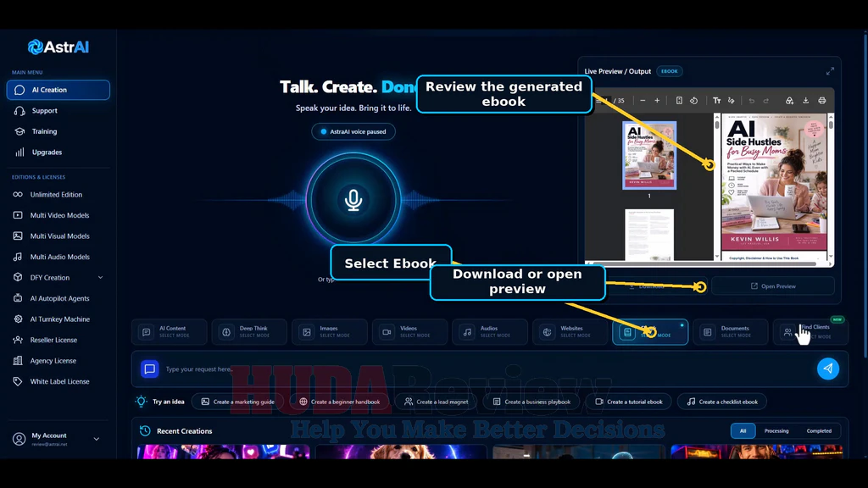Image resolution: width=868 pixels, height=488 pixels.
Task: Select the draw annotation tool
Action: 732,101
